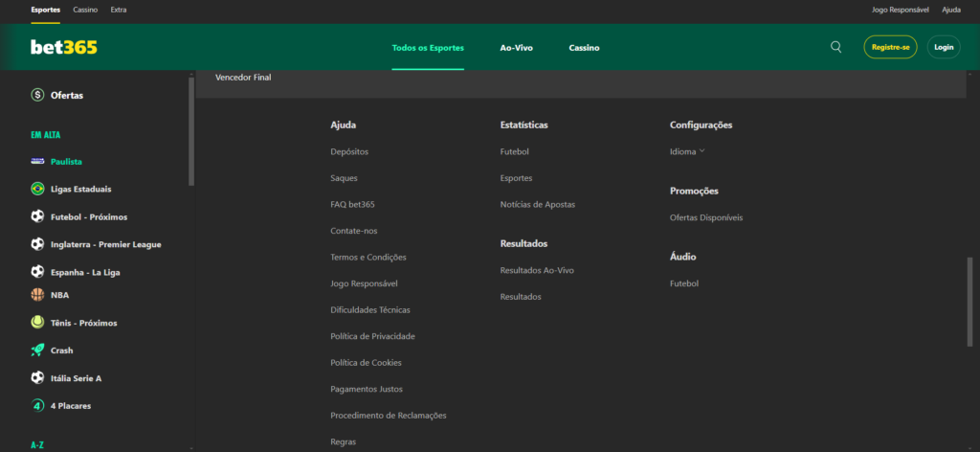Click the tennis ball icon beside Tênis - Próximos
980x452 pixels.
tap(37, 323)
